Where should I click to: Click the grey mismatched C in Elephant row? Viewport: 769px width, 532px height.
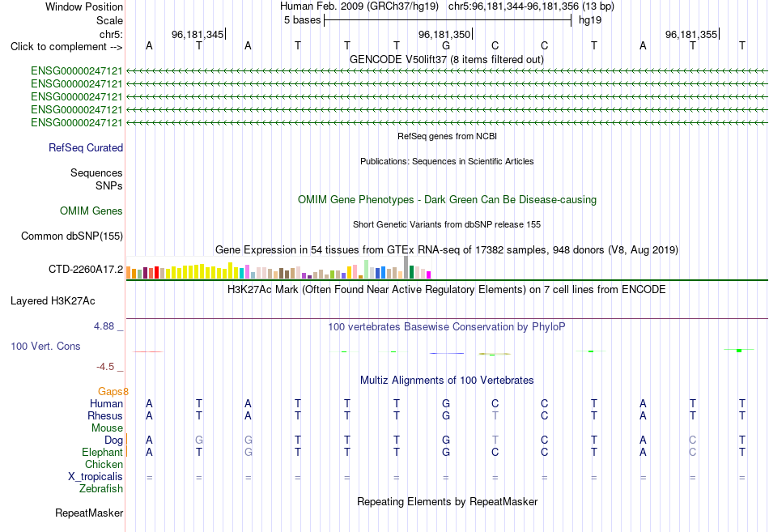692,452
